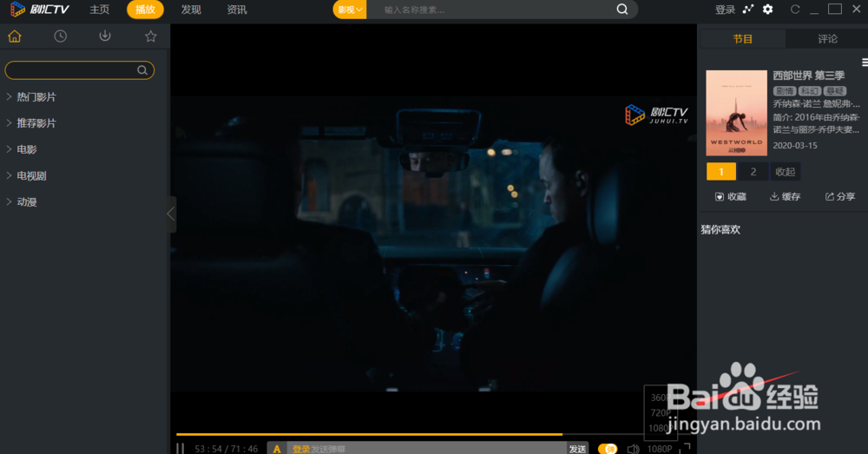Click 收藏 to favorite this show
Viewport: 868px width, 454px height.
click(731, 196)
